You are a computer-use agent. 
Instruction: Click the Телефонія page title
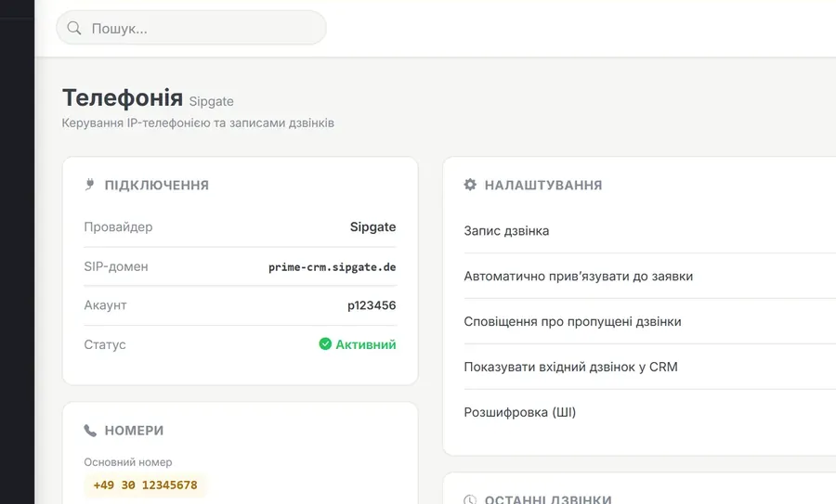[123, 98]
